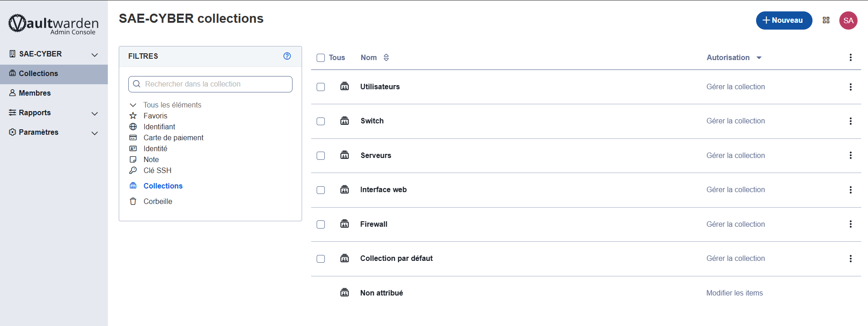Screen dimensions: 868x326
Task: Open options menu for Serveurs row
Action: click(x=850, y=155)
